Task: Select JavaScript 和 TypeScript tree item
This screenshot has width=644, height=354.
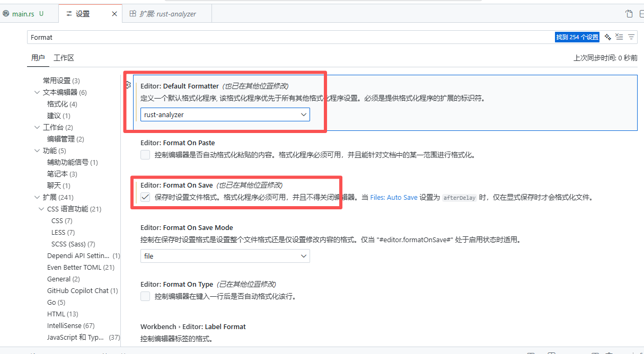Action: [83, 337]
